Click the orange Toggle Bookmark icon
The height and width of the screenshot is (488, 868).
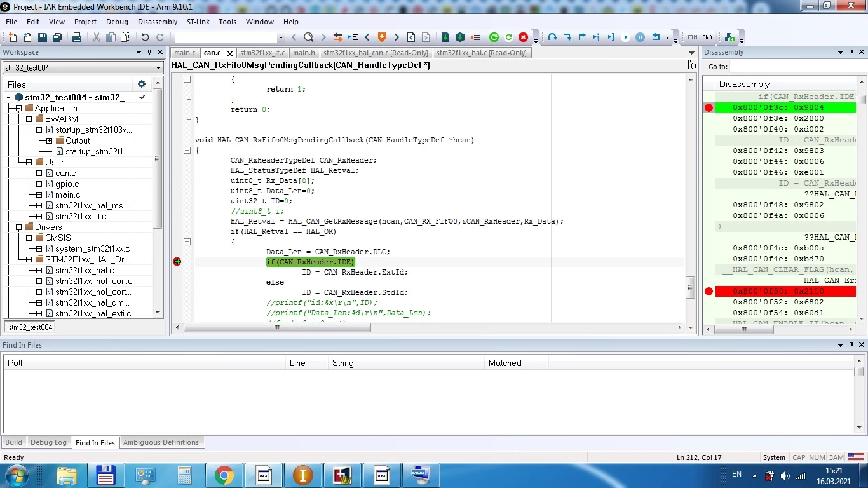click(382, 37)
